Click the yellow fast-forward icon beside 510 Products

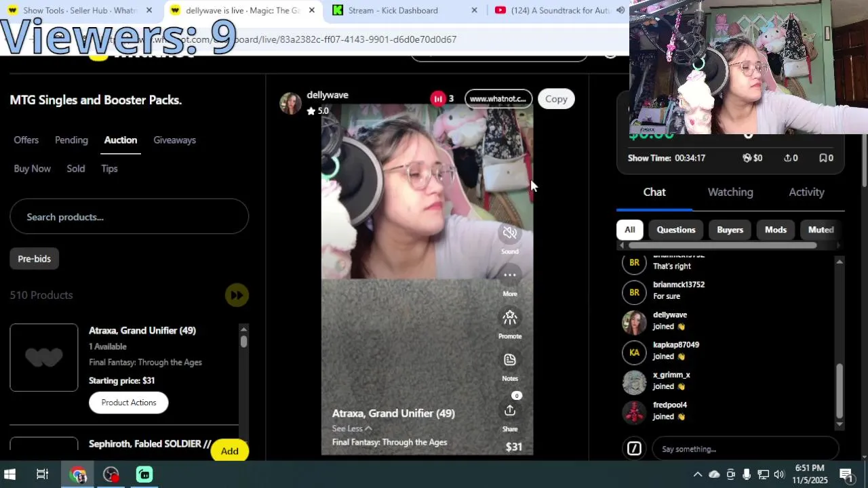pos(237,295)
